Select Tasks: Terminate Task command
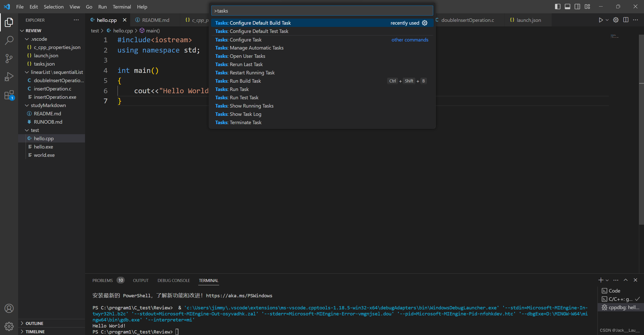The height and width of the screenshot is (335, 644). 322,122
